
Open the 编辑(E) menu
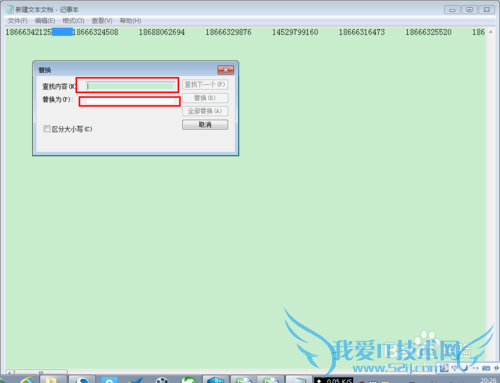click(x=45, y=21)
